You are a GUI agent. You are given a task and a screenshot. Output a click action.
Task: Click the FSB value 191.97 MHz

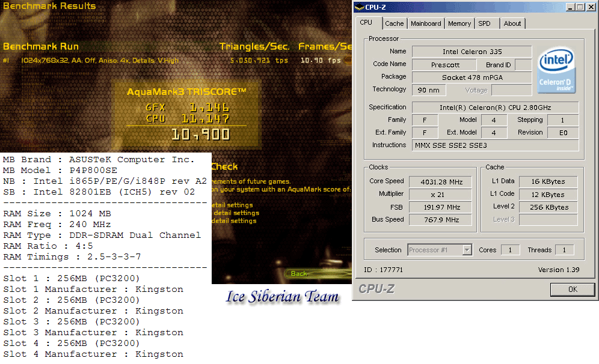(x=440, y=207)
